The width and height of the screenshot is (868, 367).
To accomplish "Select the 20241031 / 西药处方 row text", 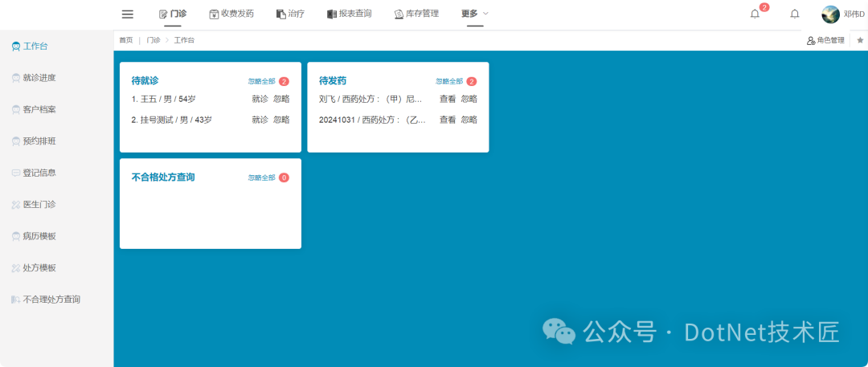I will 373,120.
